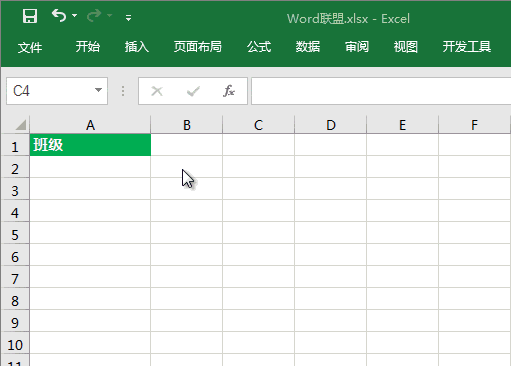Open the Undo history dropdown arrow
This screenshot has height=366, width=511.
[x=75, y=16]
